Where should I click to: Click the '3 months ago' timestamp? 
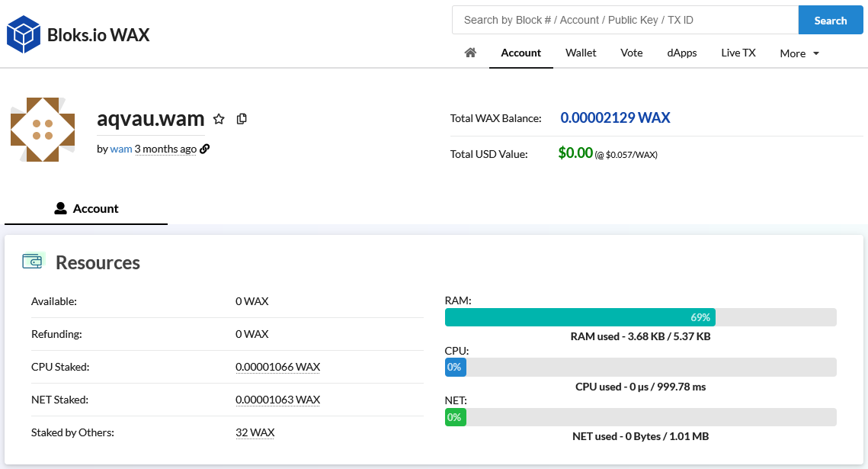click(x=165, y=149)
